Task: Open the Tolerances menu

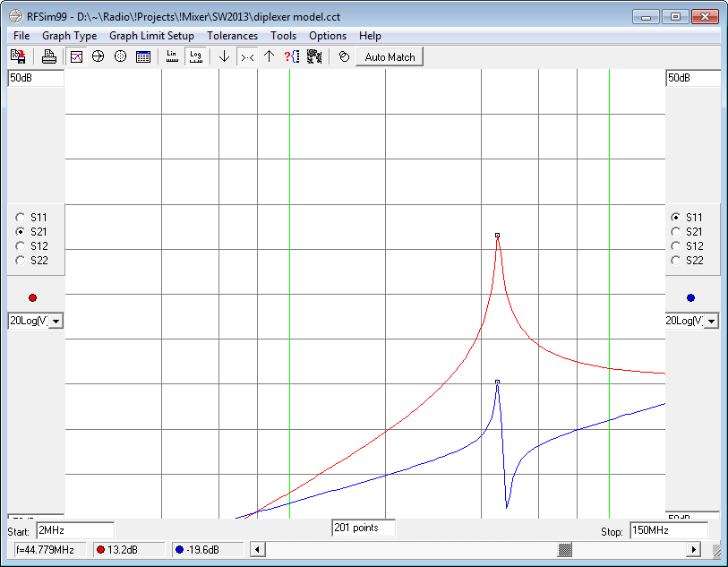Action: tap(232, 36)
